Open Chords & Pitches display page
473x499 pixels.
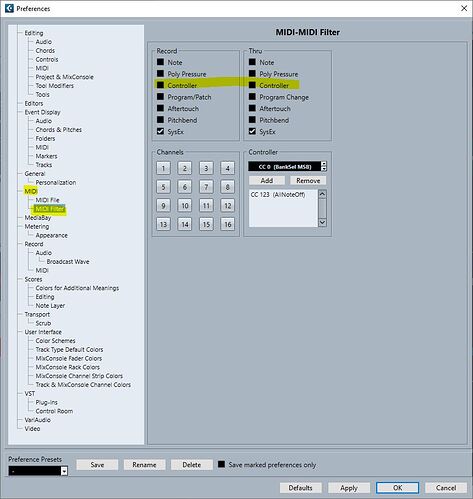click(x=59, y=130)
